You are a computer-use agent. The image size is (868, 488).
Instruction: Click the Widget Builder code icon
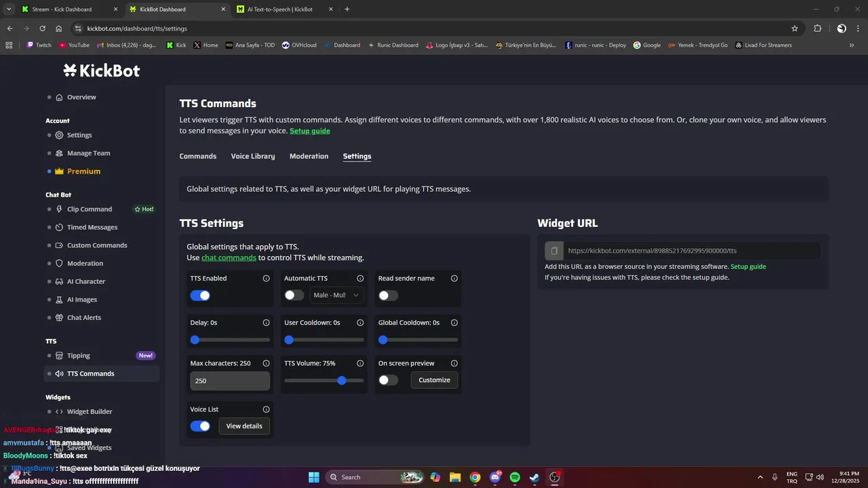tap(60, 411)
